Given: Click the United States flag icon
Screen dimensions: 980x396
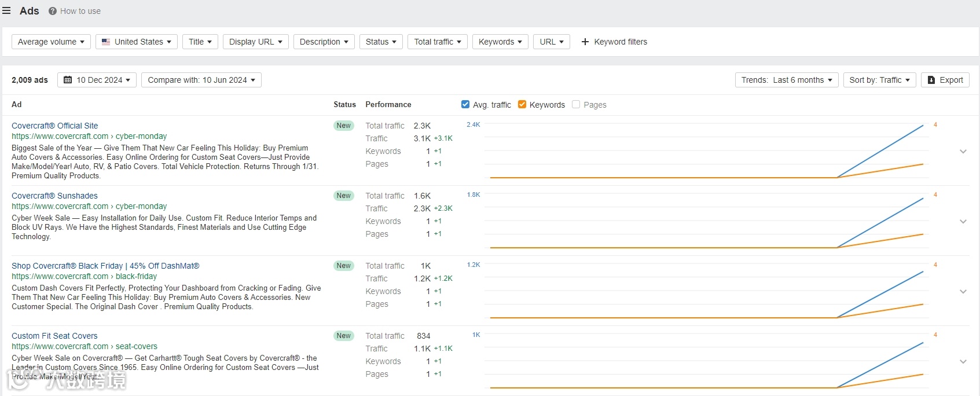Looking at the screenshot, I should 106,42.
